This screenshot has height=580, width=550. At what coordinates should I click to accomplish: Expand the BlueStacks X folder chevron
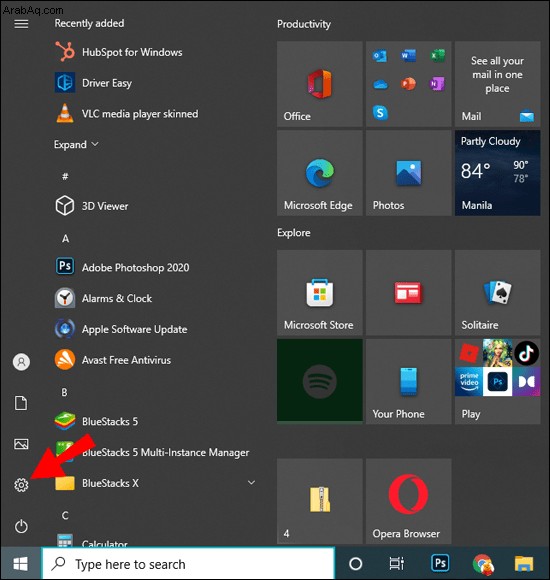(251, 482)
